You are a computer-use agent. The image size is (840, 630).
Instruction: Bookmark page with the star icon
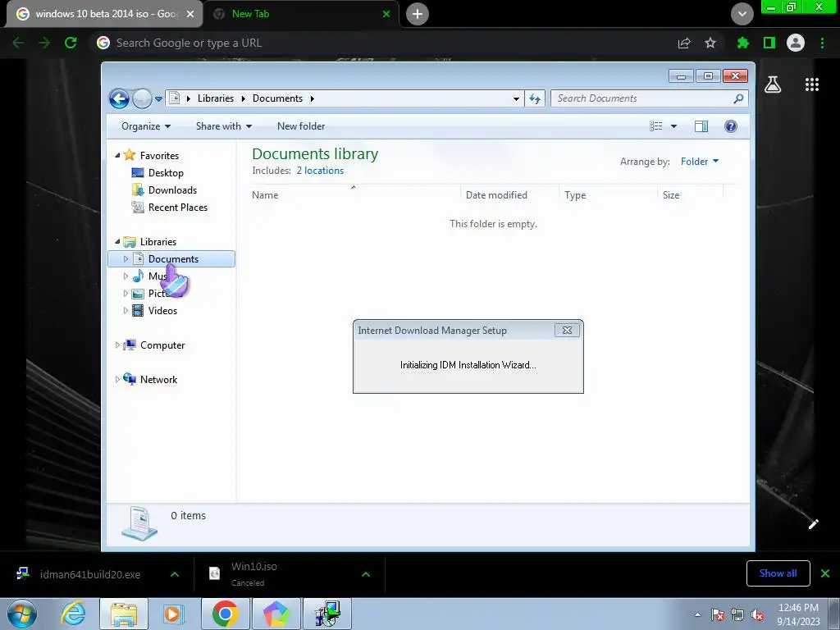coord(710,43)
